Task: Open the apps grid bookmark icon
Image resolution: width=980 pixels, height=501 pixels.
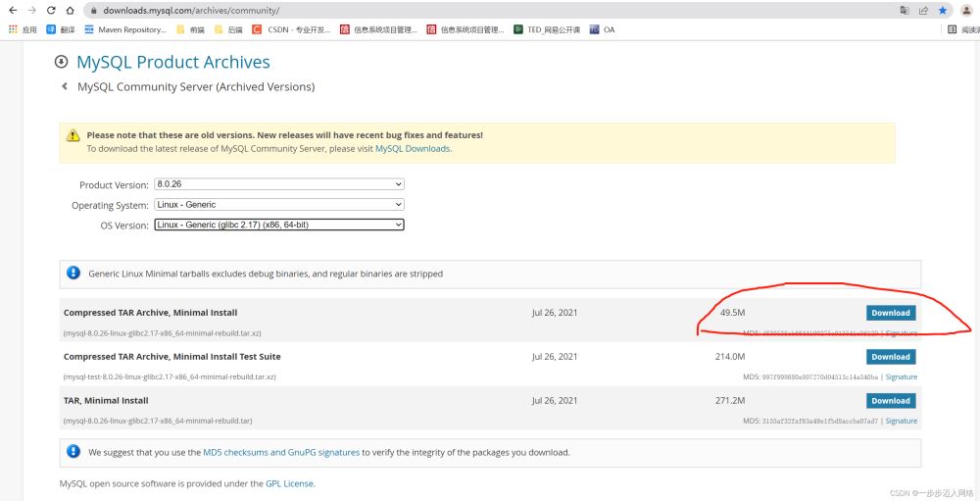Action: (13, 29)
